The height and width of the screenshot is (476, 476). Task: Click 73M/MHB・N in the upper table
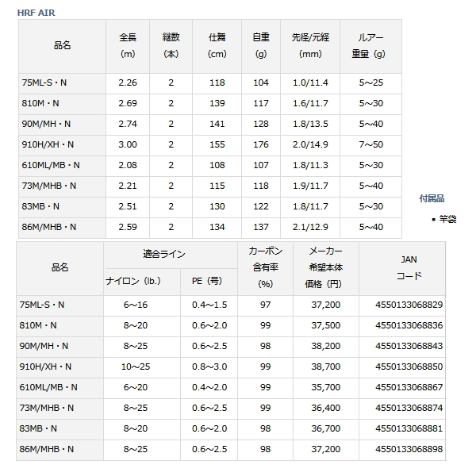(x=49, y=186)
